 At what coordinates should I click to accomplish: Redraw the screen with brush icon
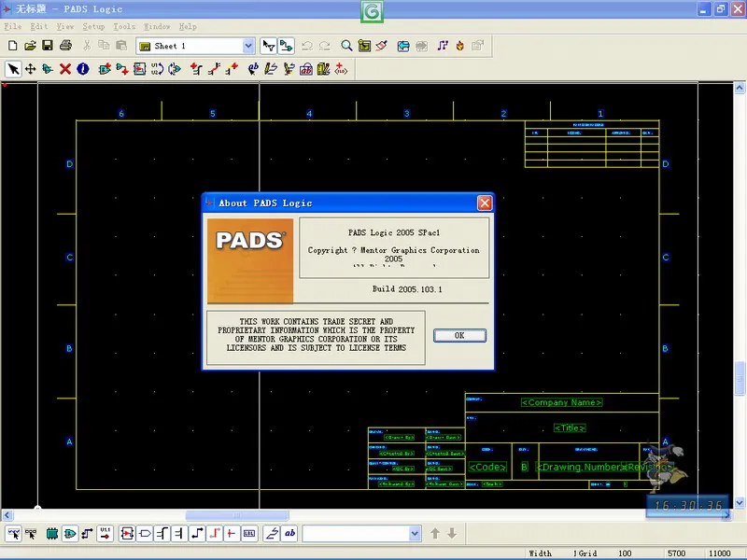click(382, 46)
